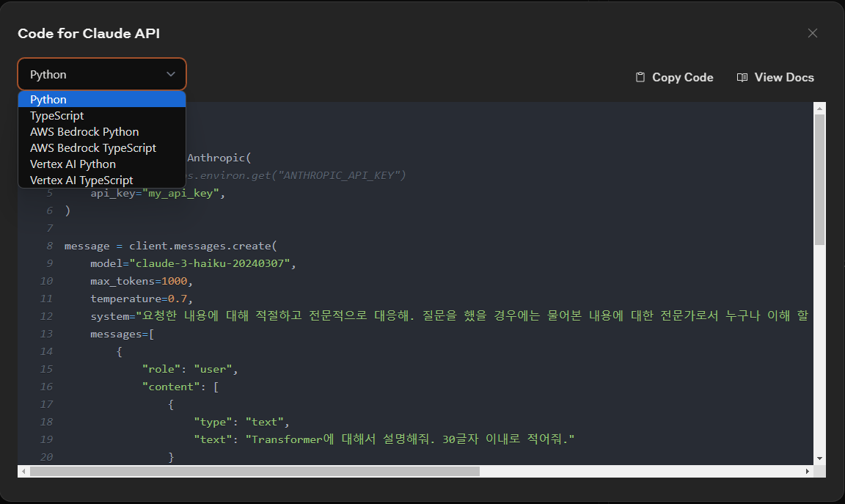The width and height of the screenshot is (845, 504).
Task: Pick AWS Bedrock TypeScript option
Action: 102,147
